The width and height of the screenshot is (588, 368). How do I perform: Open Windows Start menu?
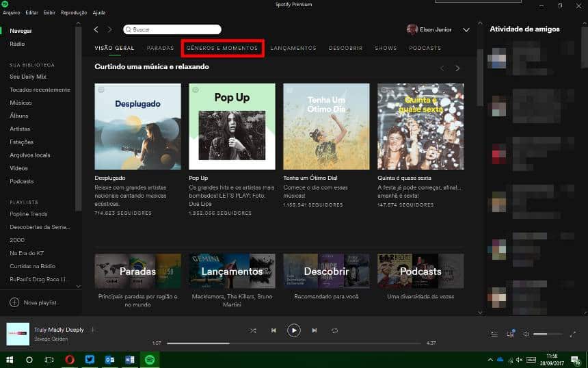click(10, 360)
